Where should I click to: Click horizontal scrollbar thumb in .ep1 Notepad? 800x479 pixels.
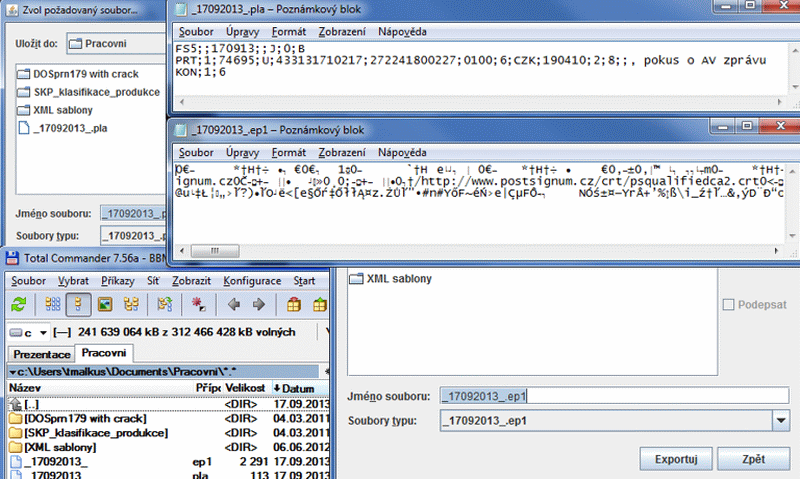pos(215,251)
